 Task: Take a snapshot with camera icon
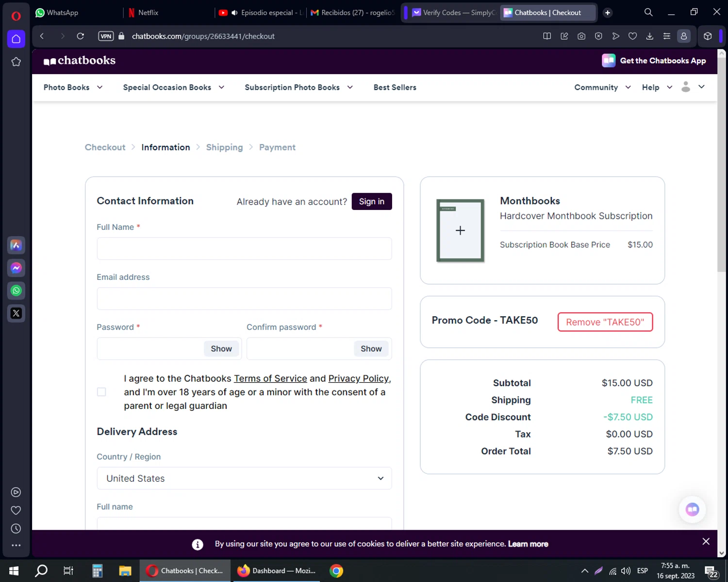(x=581, y=36)
